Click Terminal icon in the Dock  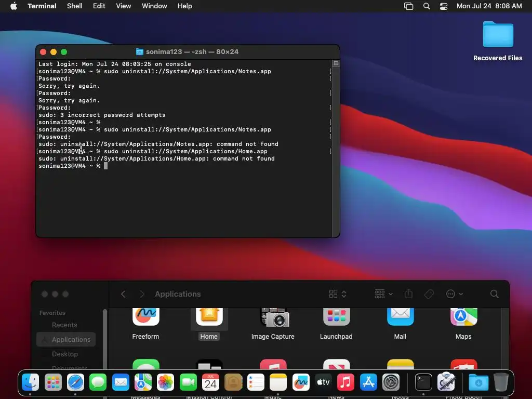pyautogui.click(x=423, y=382)
